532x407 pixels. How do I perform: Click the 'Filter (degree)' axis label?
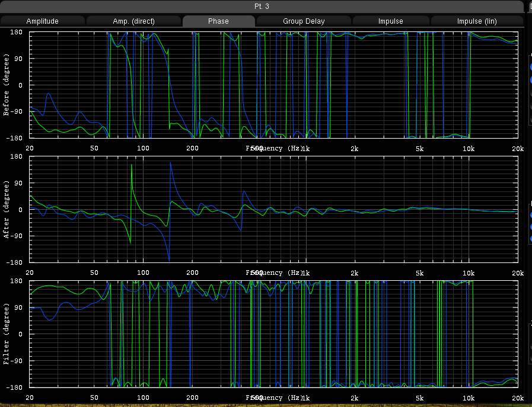pyautogui.click(x=7, y=334)
